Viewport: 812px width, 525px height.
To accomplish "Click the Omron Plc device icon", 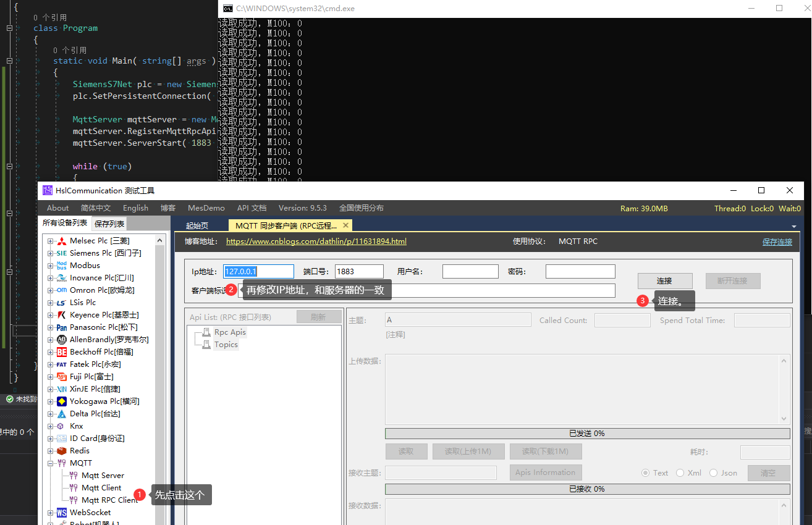I will pyautogui.click(x=61, y=290).
